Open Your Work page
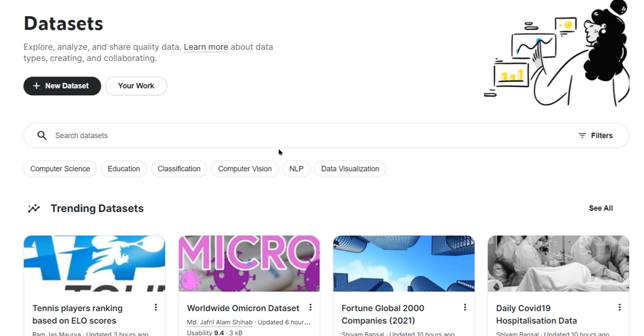 click(x=136, y=86)
